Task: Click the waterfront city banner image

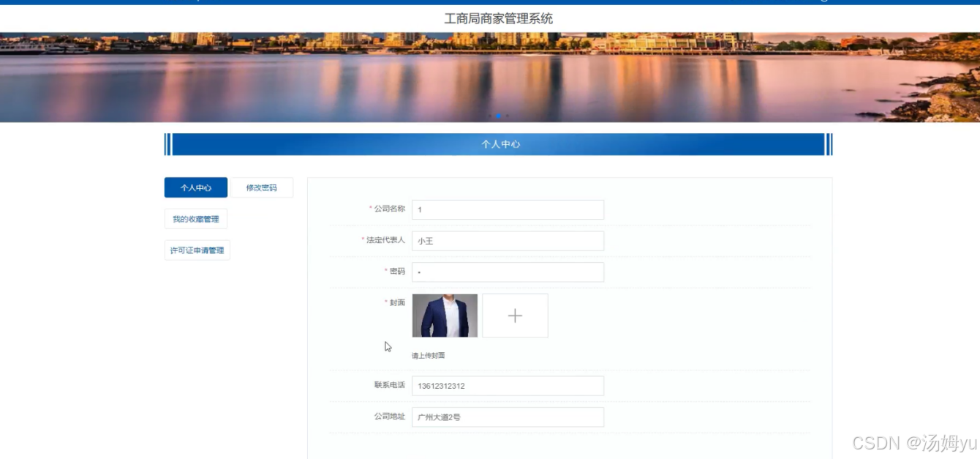Action: tap(490, 77)
